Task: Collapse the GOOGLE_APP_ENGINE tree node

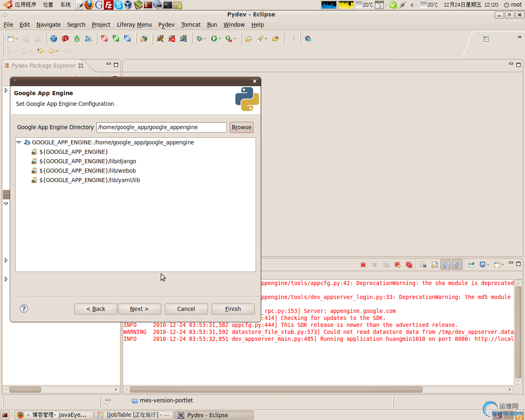Action: click(18, 142)
